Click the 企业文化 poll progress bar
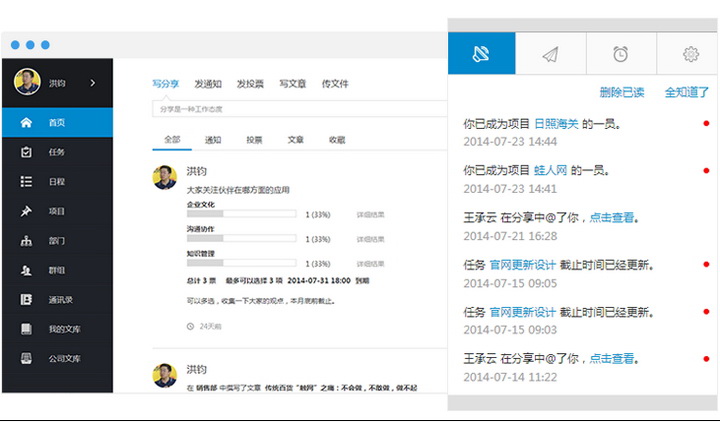 (x=242, y=214)
